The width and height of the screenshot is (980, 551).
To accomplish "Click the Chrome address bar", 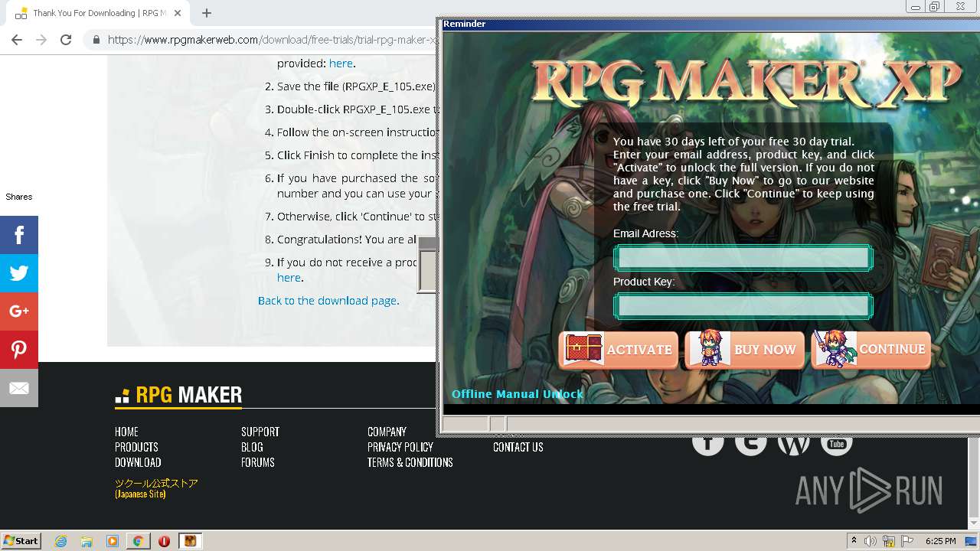I will 272,40.
